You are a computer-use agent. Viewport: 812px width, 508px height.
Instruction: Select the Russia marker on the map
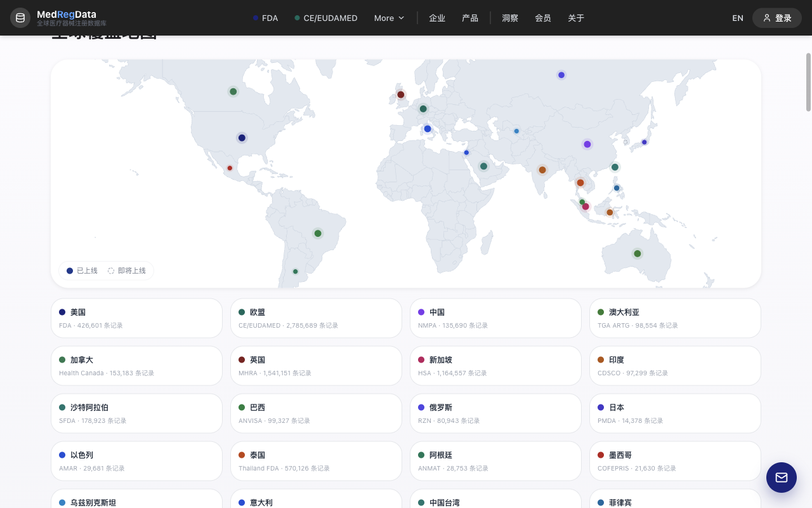click(x=561, y=75)
